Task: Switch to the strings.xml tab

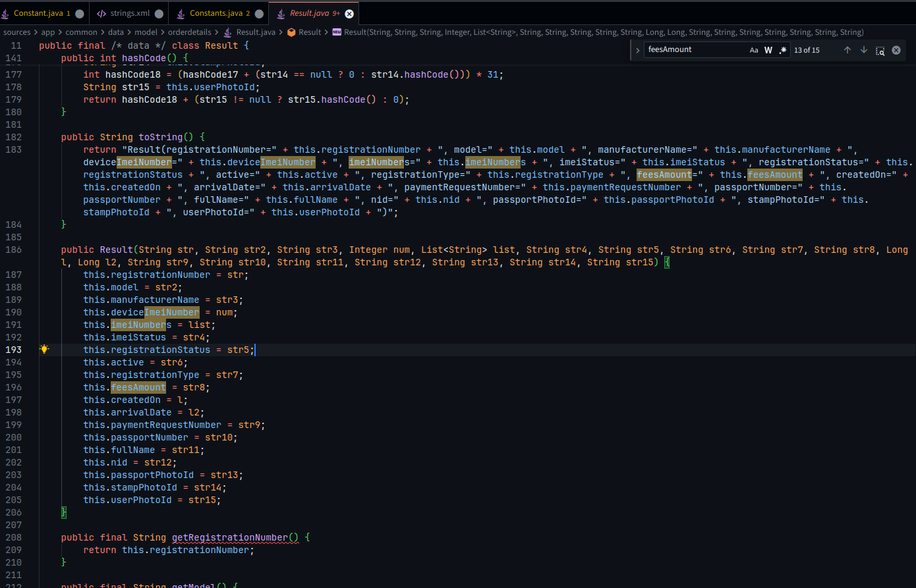Action: [x=129, y=13]
